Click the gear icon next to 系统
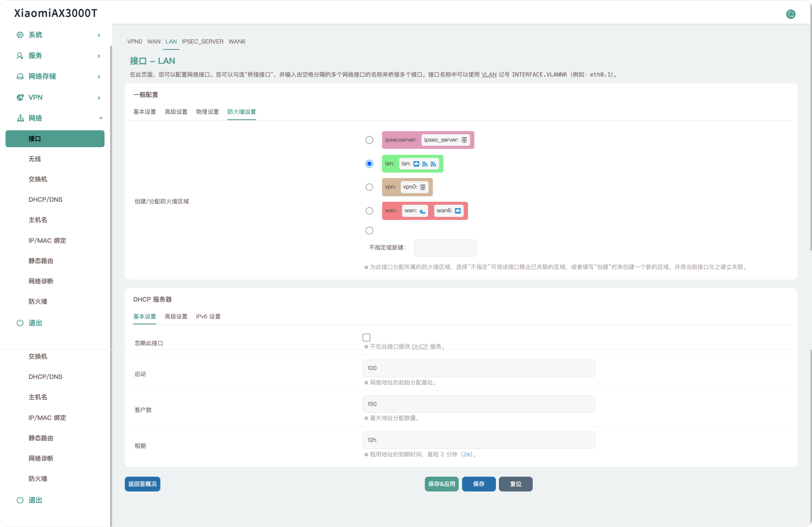The width and height of the screenshot is (812, 527). click(20, 35)
